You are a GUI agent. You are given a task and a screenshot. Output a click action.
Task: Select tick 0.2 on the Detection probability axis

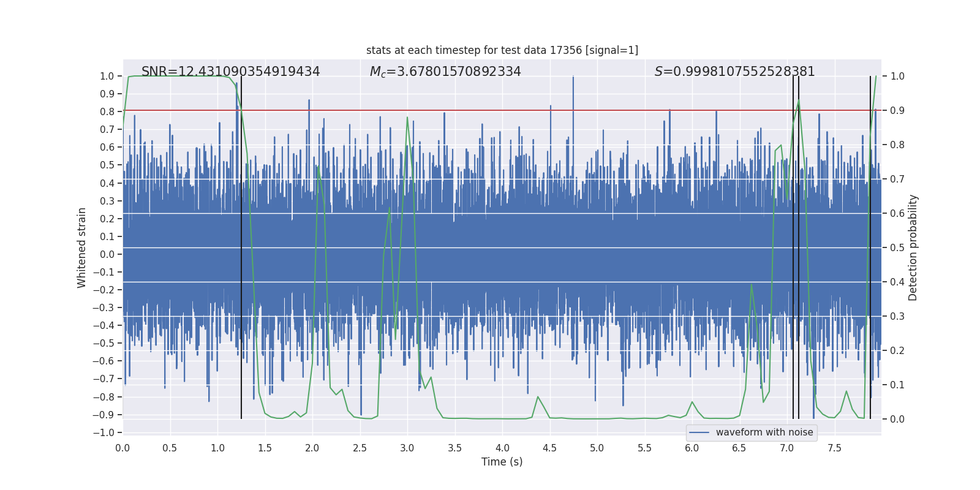coord(897,350)
